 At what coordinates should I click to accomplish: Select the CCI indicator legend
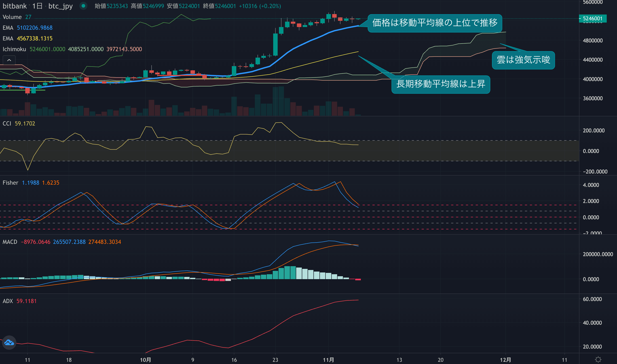click(7, 123)
